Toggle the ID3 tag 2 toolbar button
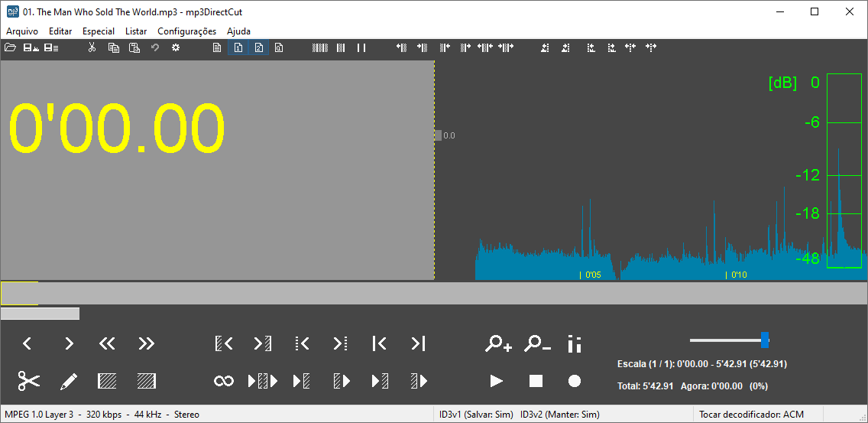The height and width of the screenshot is (423, 868). 258,47
